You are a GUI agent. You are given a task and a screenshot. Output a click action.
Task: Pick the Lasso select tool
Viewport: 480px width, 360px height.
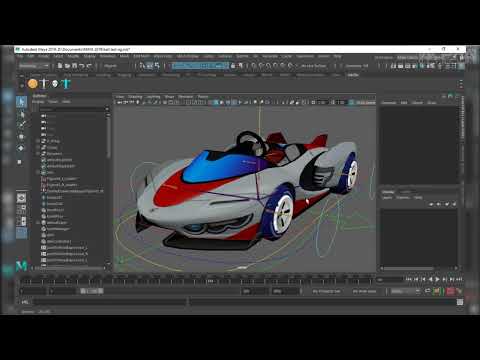click(21, 114)
